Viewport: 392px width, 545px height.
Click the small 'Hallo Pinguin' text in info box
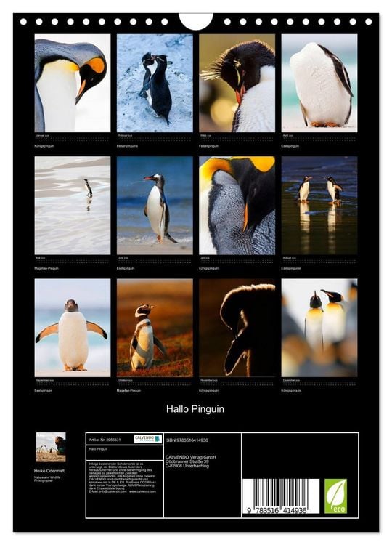click(98, 449)
